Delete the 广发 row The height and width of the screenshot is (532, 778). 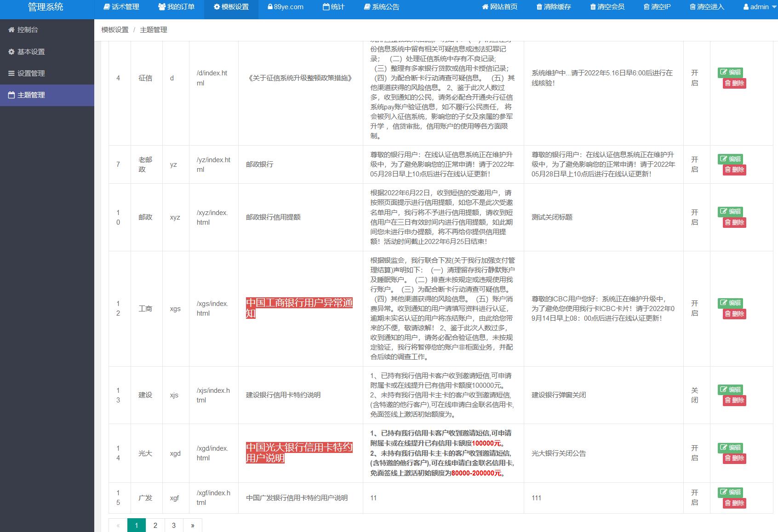click(734, 503)
